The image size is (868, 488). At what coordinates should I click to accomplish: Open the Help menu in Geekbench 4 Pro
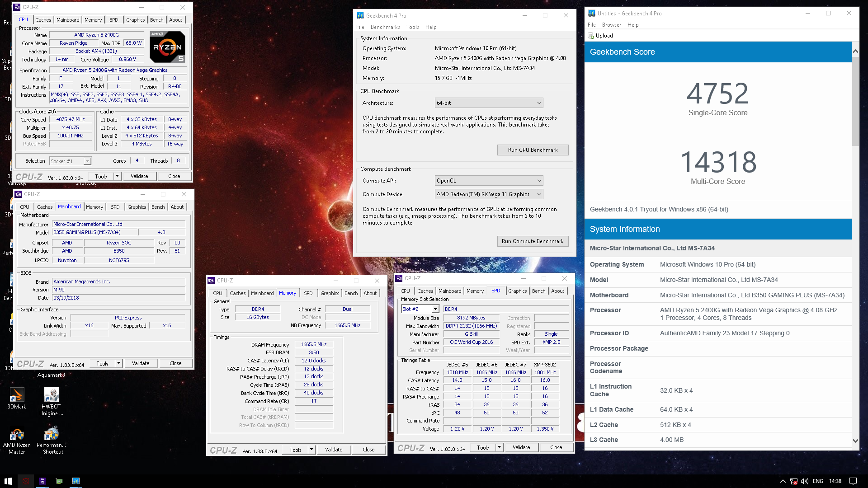click(x=431, y=27)
